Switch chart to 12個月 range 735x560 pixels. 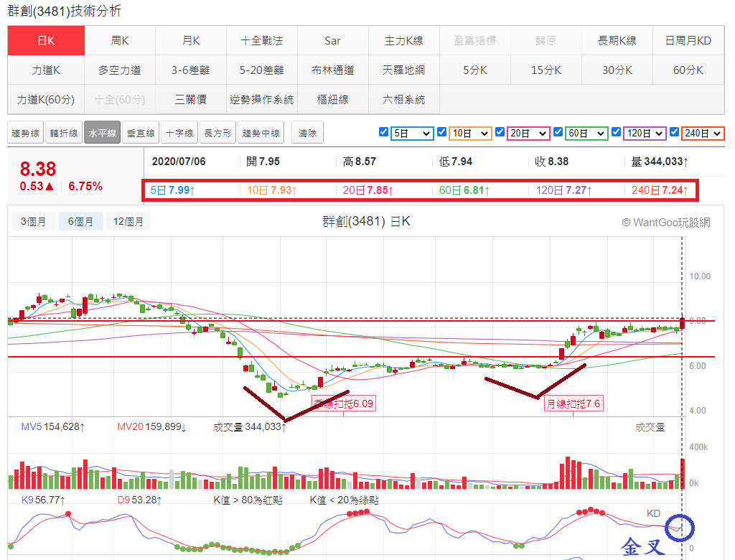pyautogui.click(x=128, y=221)
